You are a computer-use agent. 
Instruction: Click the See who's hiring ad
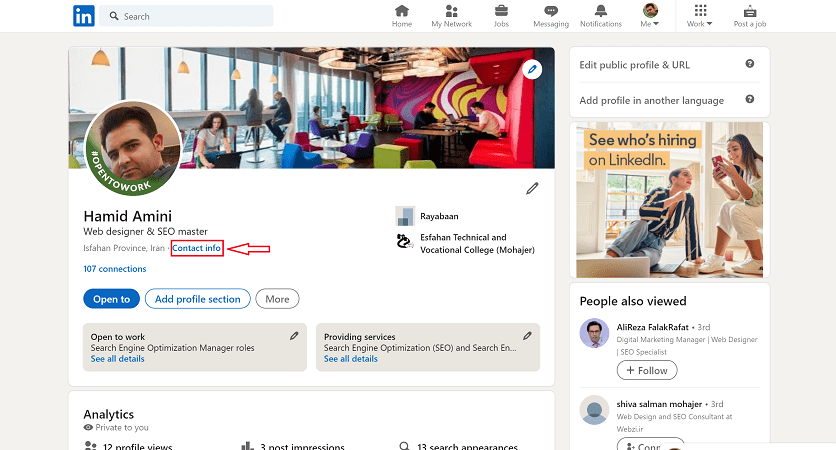coord(669,199)
